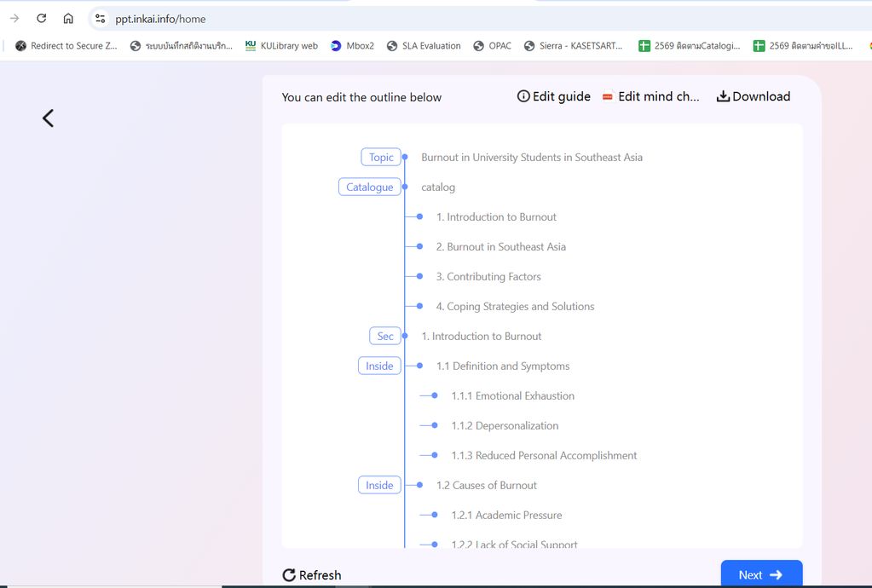The width and height of the screenshot is (872, 588).
Task: Reload the page with browser refresh icon
Action: click(x=41, y=19)
